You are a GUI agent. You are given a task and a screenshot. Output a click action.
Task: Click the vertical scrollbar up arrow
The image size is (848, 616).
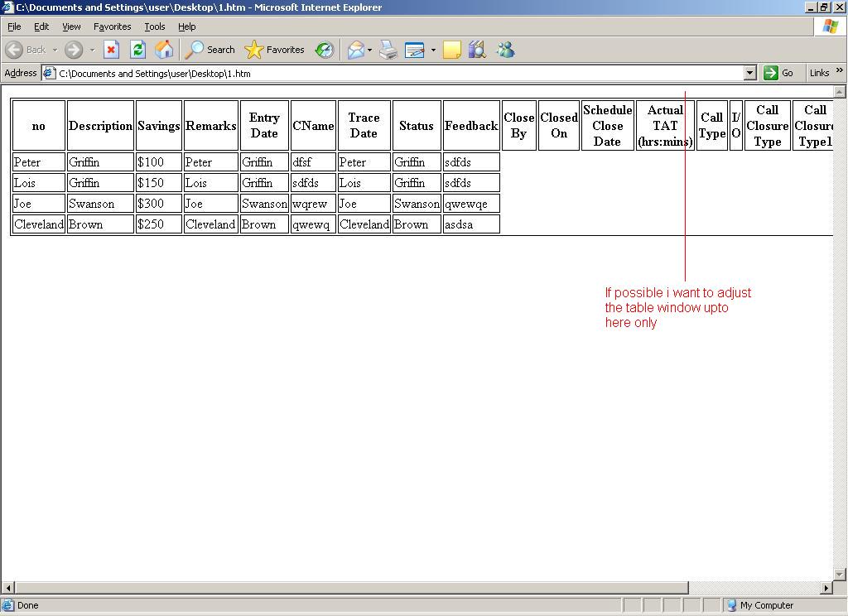click(x=840, y=92)
